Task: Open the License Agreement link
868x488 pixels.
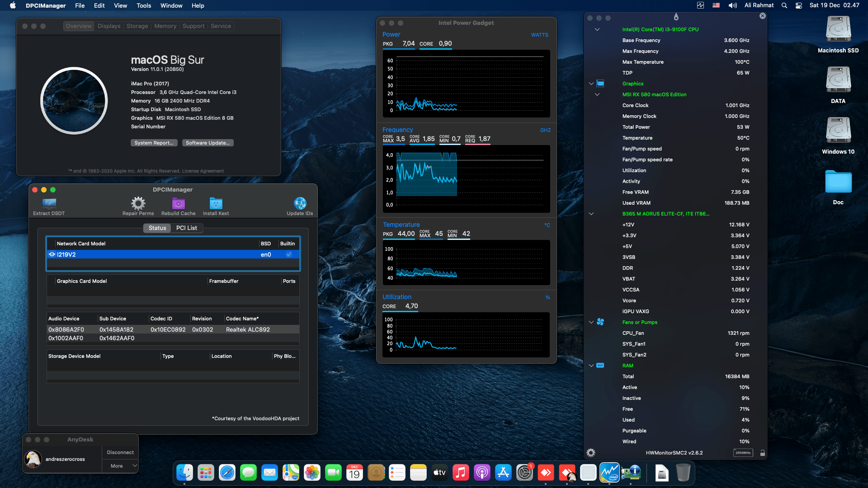Action: tap(203, 171)
